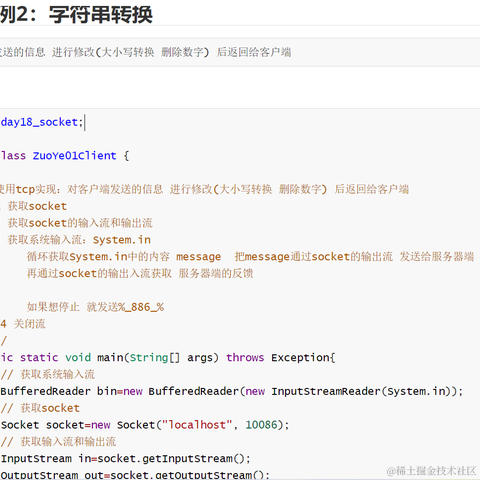Click the 'static void main(String[] args)' line

pos(168,357)
